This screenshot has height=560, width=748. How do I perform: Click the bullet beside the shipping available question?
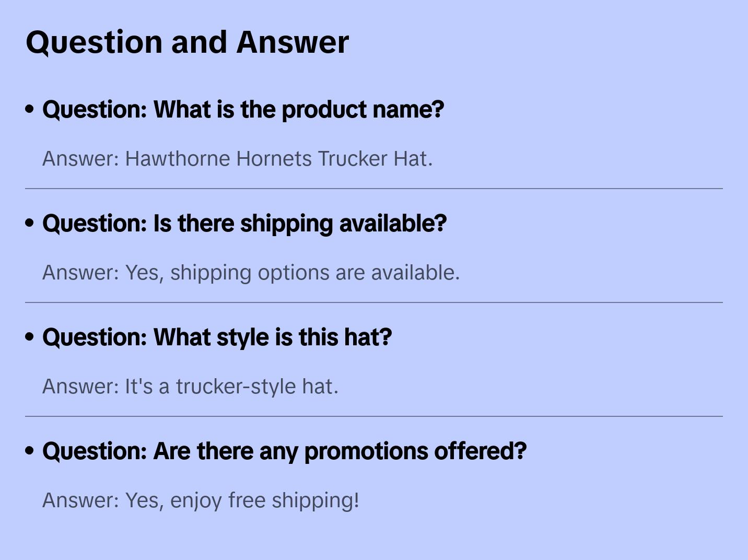(30, 223)
